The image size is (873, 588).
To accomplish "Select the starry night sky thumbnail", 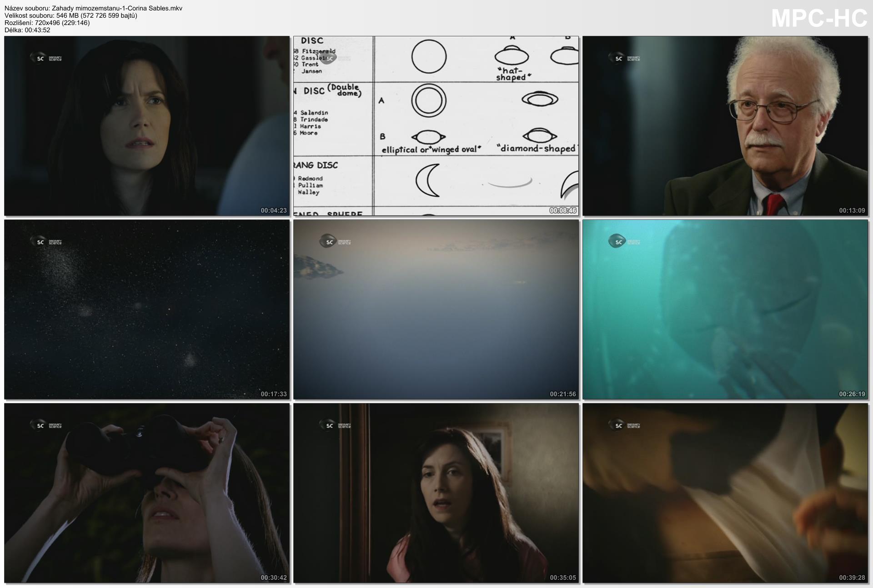I will [x=146, y=309].
